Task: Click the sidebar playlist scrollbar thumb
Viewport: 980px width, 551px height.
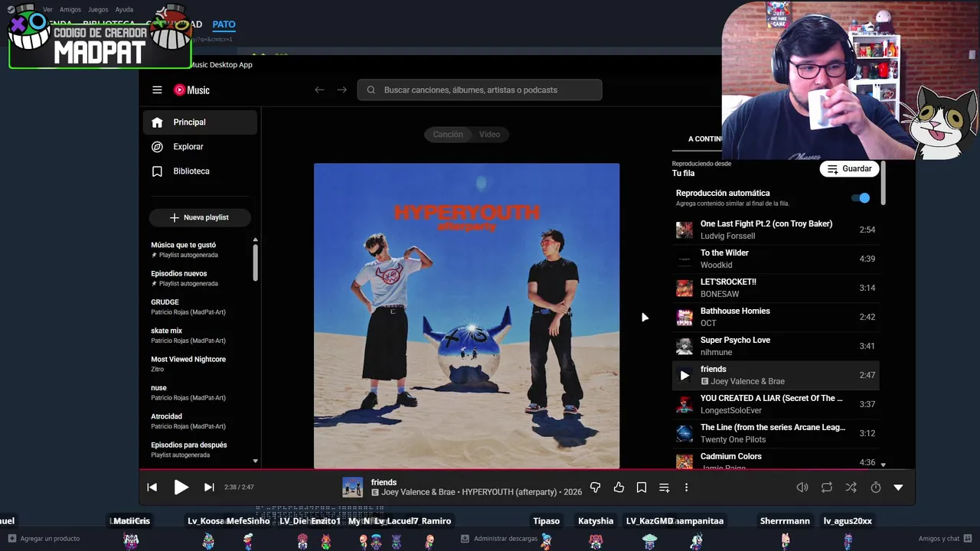Action: pyautogui.click(x=255, y=262)
